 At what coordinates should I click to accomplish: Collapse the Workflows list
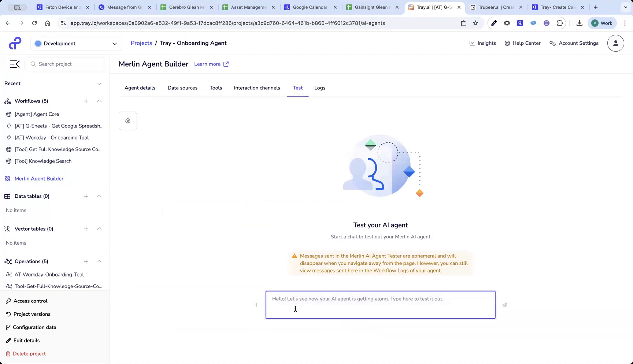(x=99, y=101)
